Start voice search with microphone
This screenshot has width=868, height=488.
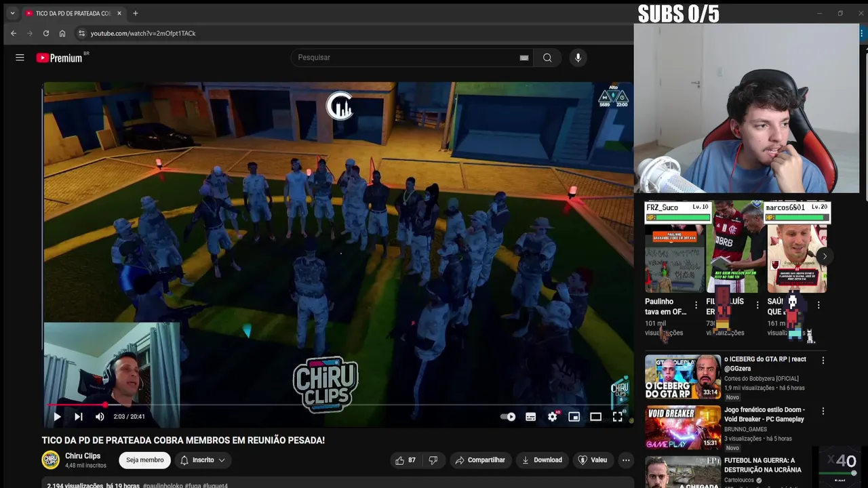coord(578,58)
